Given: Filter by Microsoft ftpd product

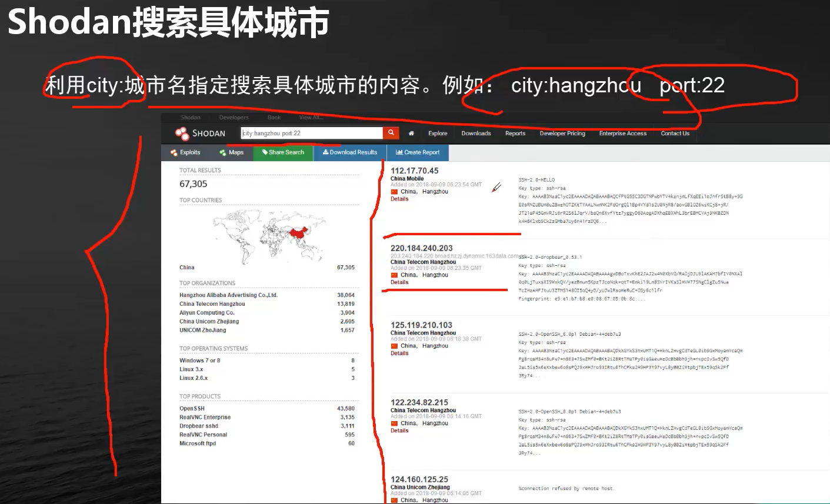Looking at the screenshot, I should (198, 444).
